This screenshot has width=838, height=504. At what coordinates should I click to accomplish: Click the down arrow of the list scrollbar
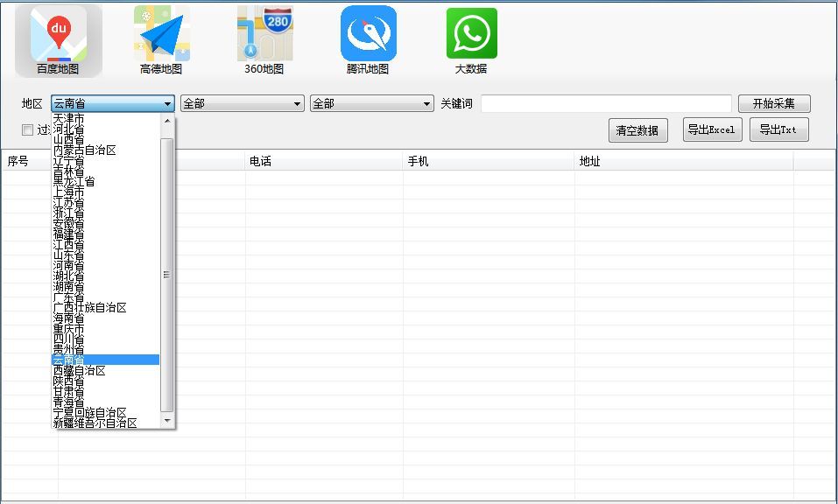coord(167,422)
